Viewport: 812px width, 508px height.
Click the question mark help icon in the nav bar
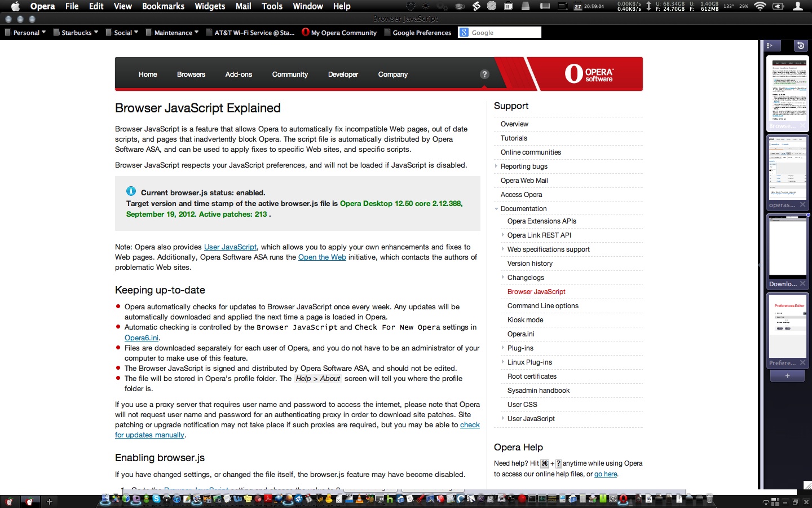(484, 74)
